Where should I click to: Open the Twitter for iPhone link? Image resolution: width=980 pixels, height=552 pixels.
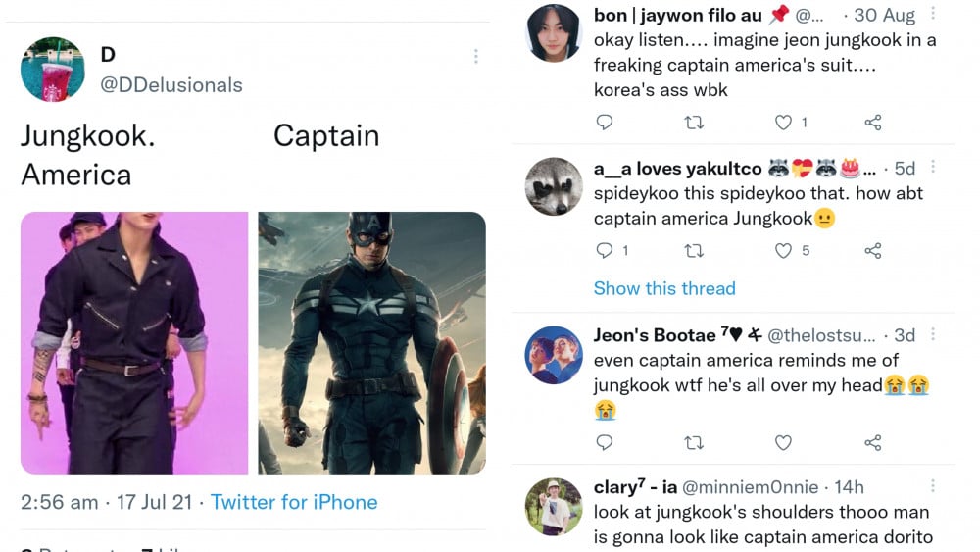point(294,502)
